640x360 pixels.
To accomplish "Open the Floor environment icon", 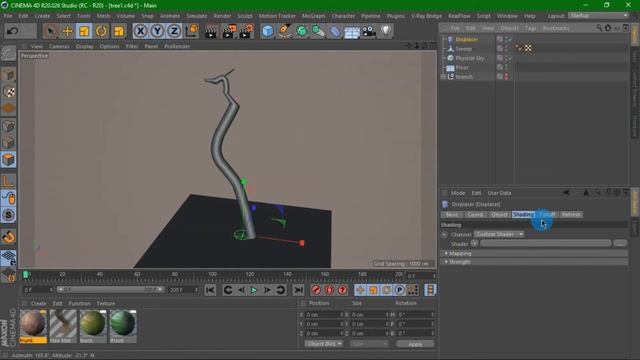I will pos(352,31).
